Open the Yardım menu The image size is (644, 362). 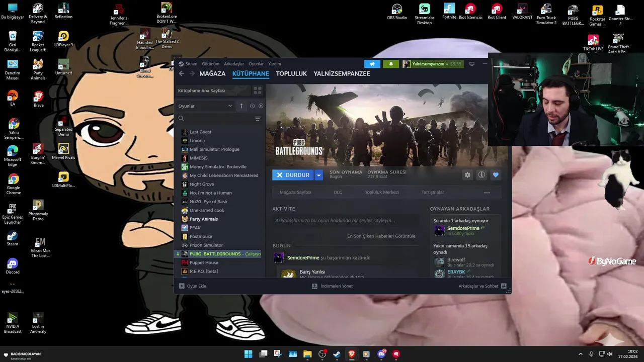tap(275, 64)
